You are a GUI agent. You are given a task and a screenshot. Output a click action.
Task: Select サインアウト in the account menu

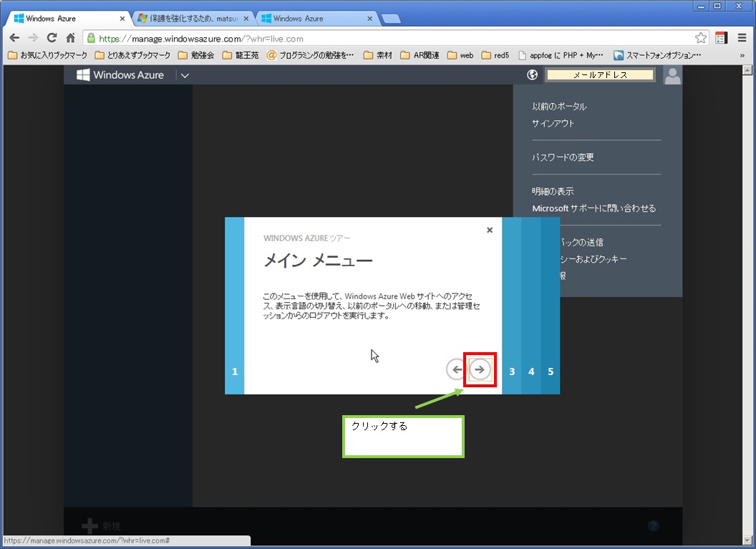point(553,123)
